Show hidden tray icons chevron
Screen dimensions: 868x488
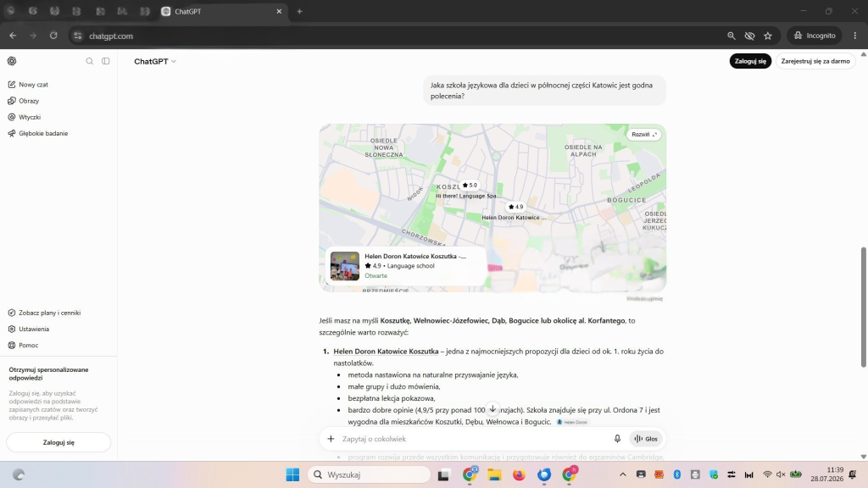(623, 474)
